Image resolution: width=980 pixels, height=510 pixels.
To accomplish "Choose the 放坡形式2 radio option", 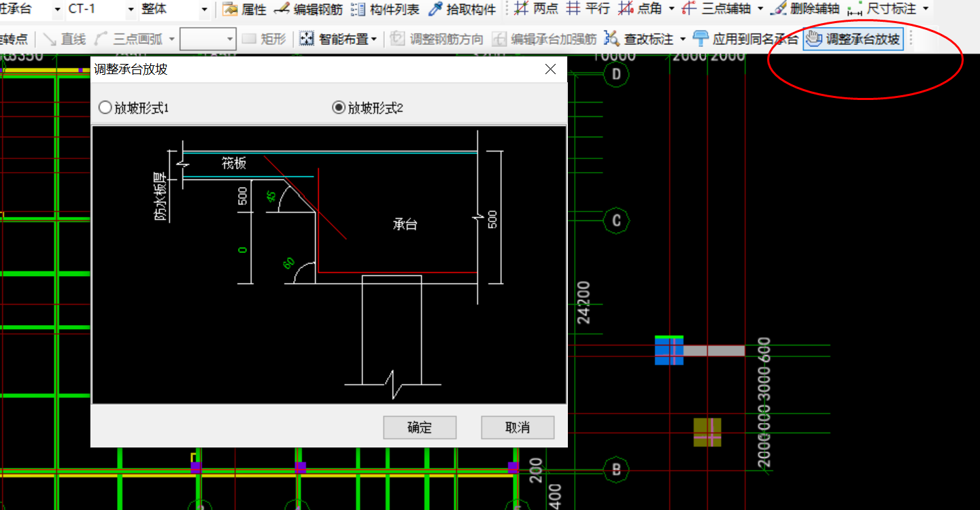I will pyautogui.click(x=367, y=107).
